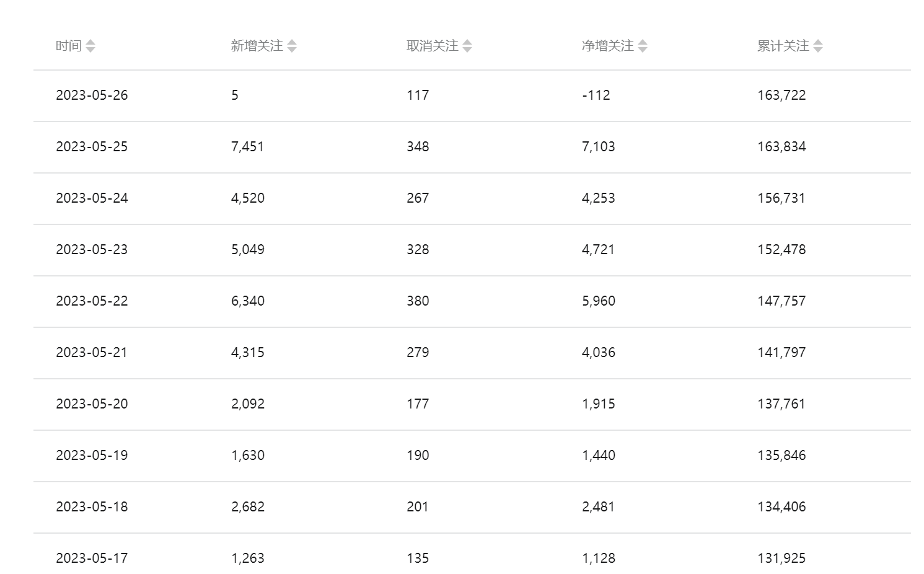Screen dimensions: 924x574
Task: Click sort icon beside 累计关注
Action: [818, 46]
